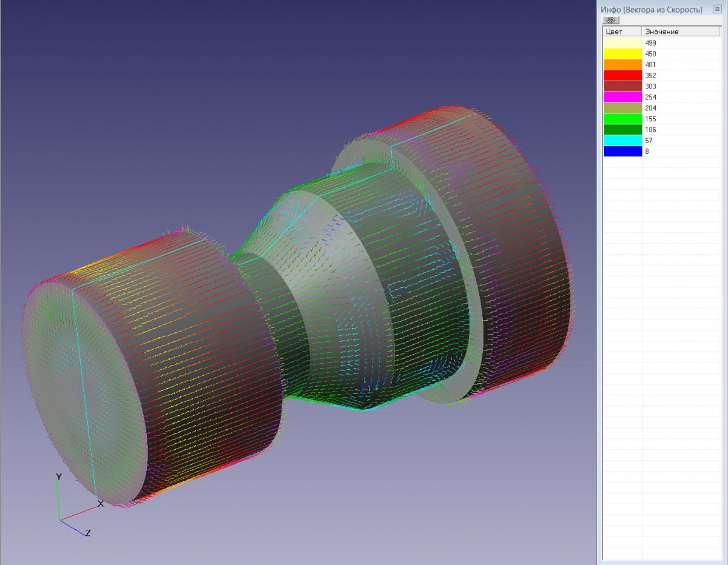Image resolution: width=728 pixels, height=565 pixels.
Task: Select the red swatch for 352
Action: pos(622,76)
